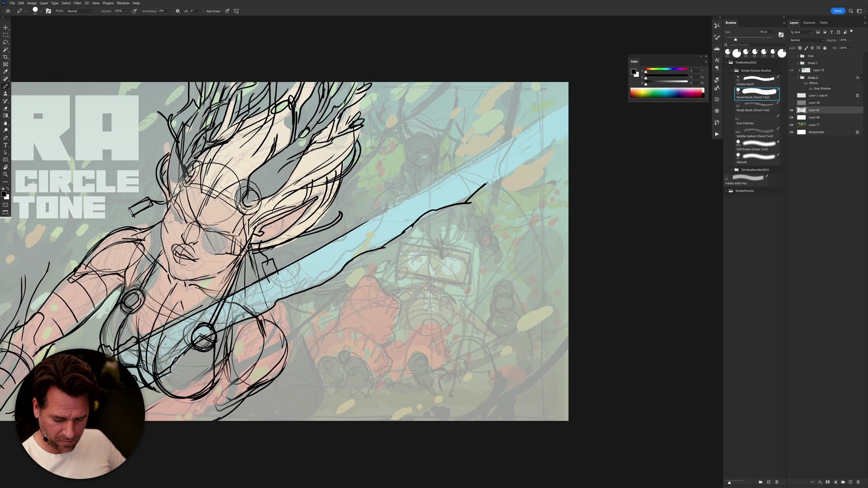868x488 pixels.
Task: Click the Home icon in options bar
Action: tap(8, 11)
